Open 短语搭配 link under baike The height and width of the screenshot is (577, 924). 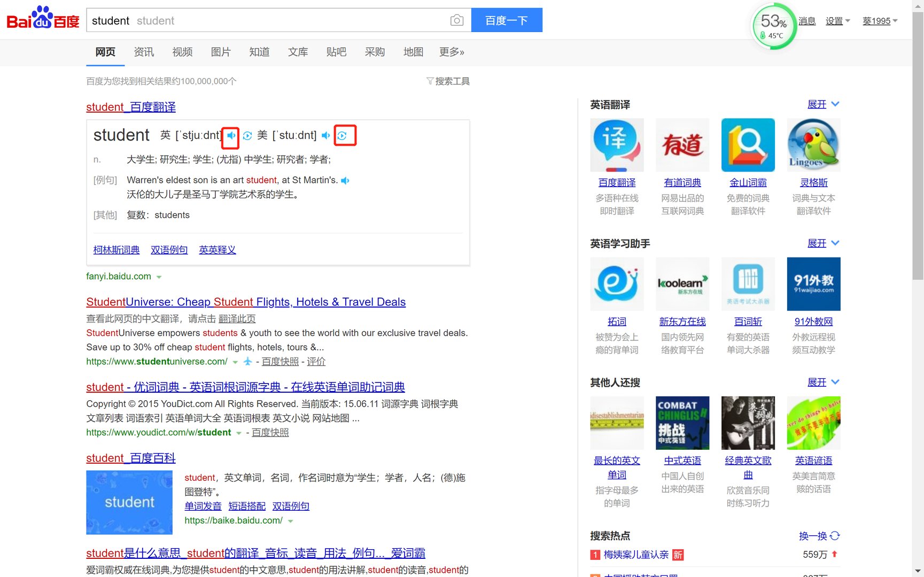point(247,506)
